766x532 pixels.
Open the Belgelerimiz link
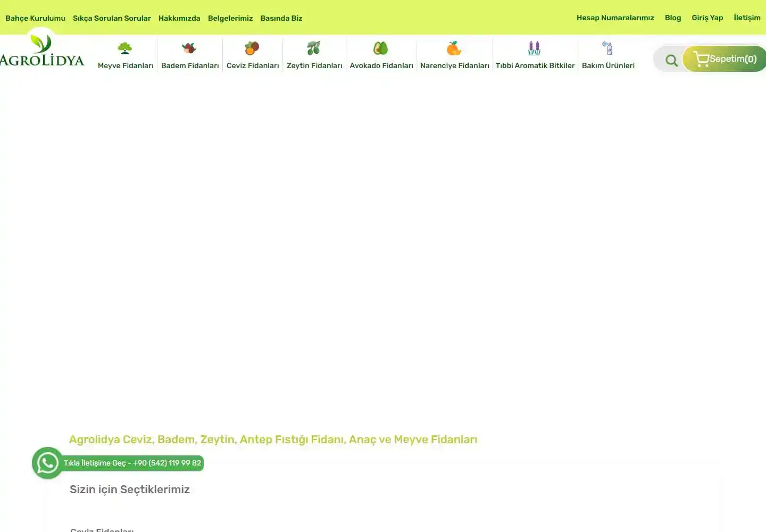click(x=230, y=18)
